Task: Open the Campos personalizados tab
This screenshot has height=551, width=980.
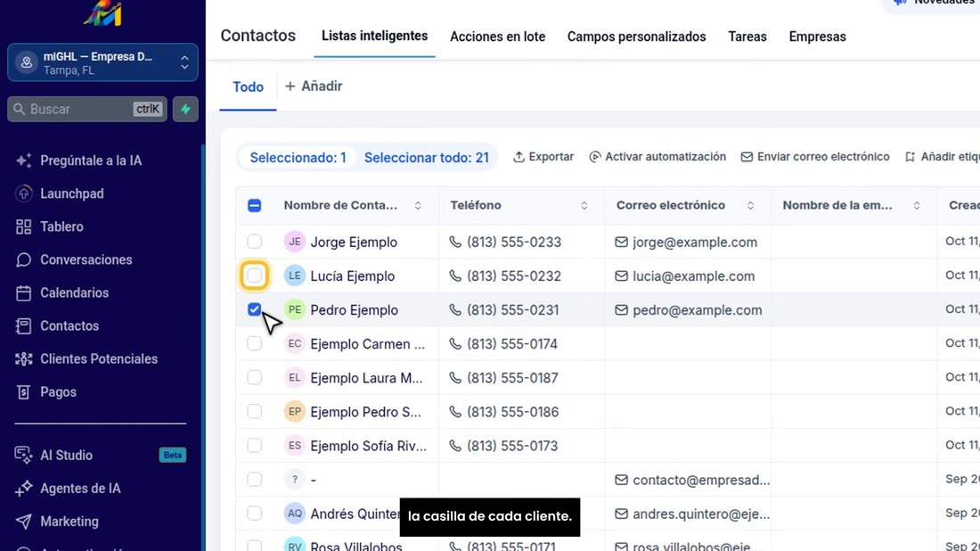Action: tap(636, 37)
